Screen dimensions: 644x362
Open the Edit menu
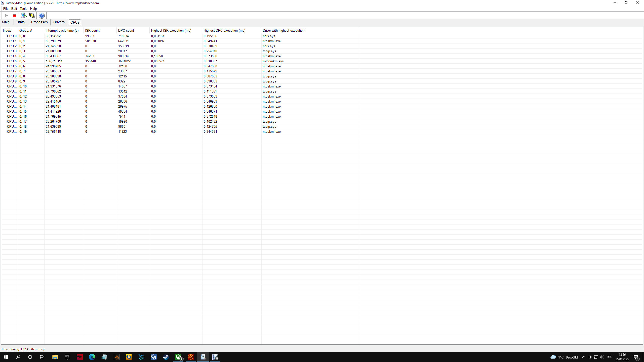point(14,9)
